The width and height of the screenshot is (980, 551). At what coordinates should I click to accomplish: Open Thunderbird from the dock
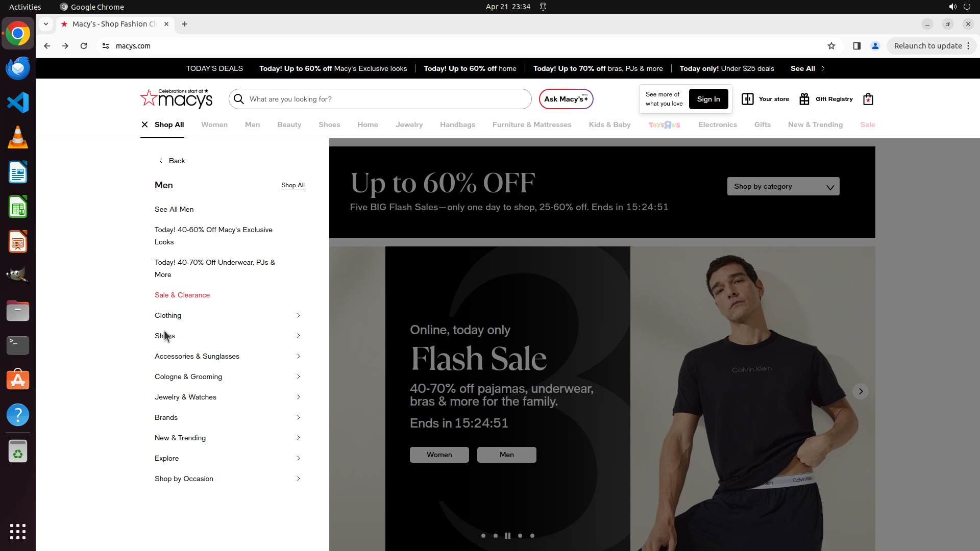18,68
